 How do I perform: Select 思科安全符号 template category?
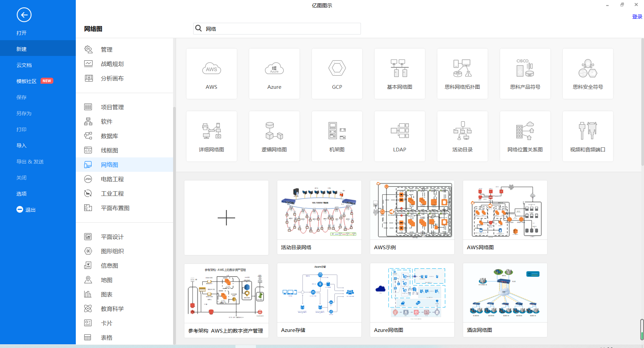(x=588, y=74)
